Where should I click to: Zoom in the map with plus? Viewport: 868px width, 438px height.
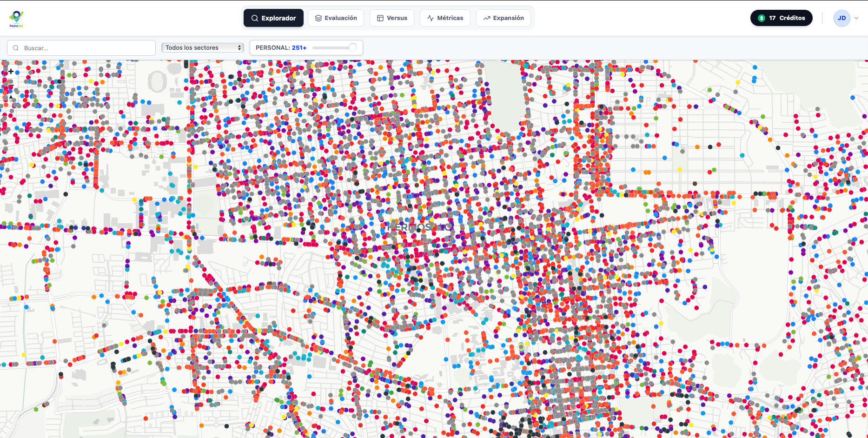click(x=11, y=72)
